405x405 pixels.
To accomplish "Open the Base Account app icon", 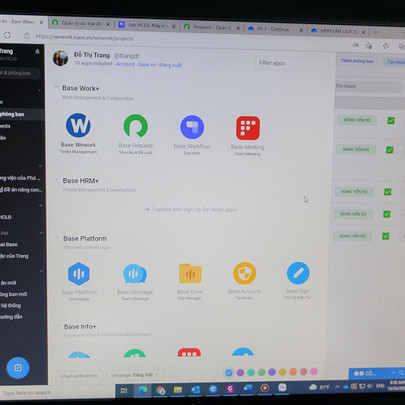I will click(x=244, y=273).
